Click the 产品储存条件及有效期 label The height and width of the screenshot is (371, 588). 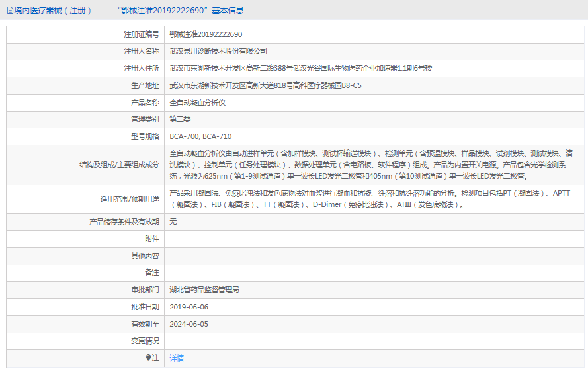coord(124,222)
